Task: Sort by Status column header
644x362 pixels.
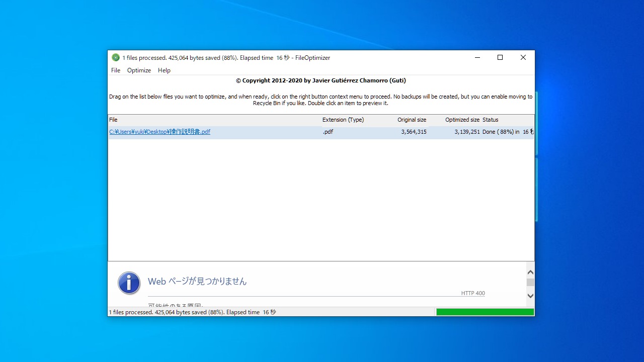Action: point(507,120)
